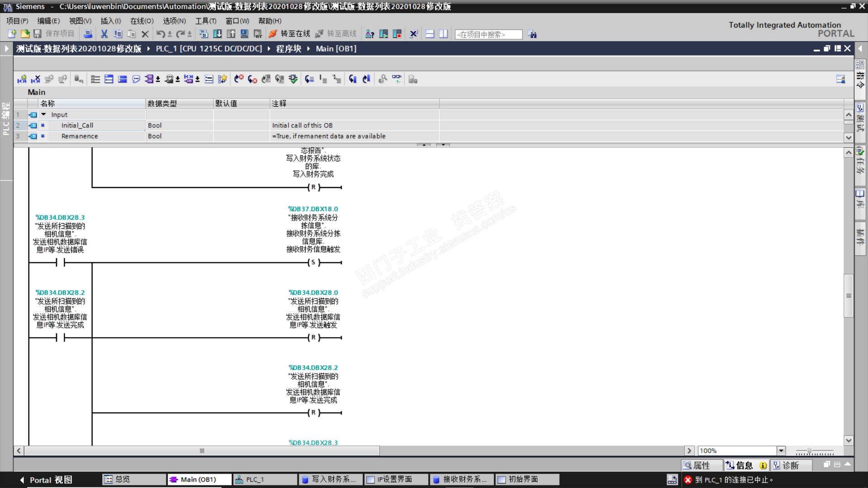Viewport: 868px width, 488px height.
Task: Click Print icon in main toolbar
Action: [88, 34]
